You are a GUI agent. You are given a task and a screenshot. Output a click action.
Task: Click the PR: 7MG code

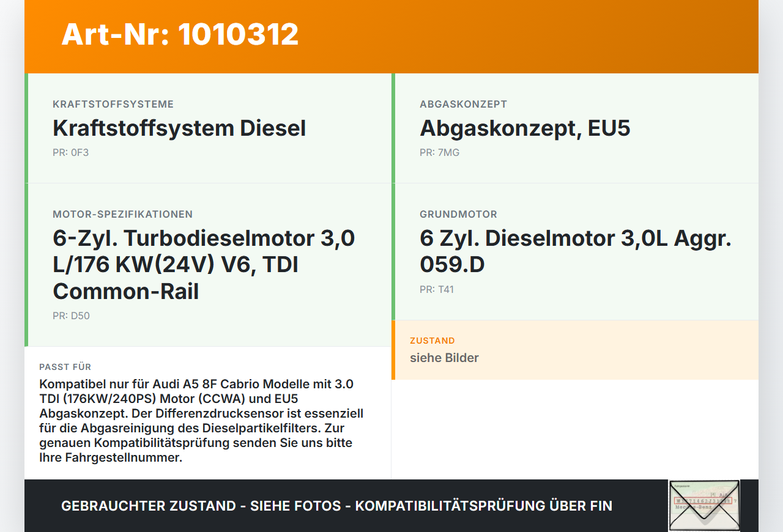coord(439,152)
